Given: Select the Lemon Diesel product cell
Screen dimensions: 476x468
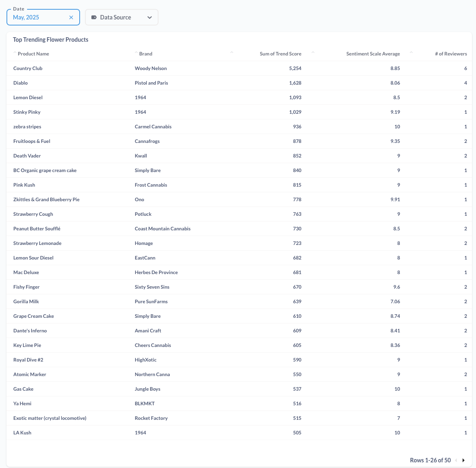Looking at the screenshot, I should tap(28, 98).
